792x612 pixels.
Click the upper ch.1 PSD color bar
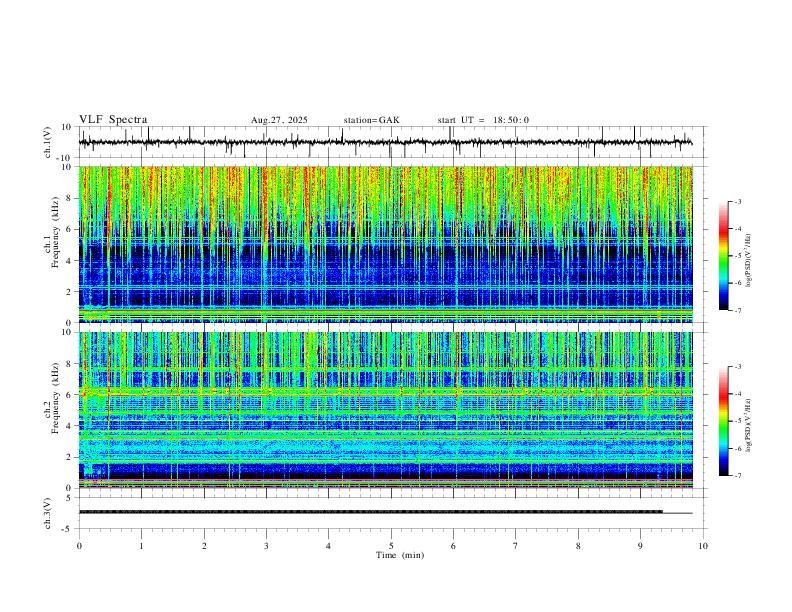(724, 256)
